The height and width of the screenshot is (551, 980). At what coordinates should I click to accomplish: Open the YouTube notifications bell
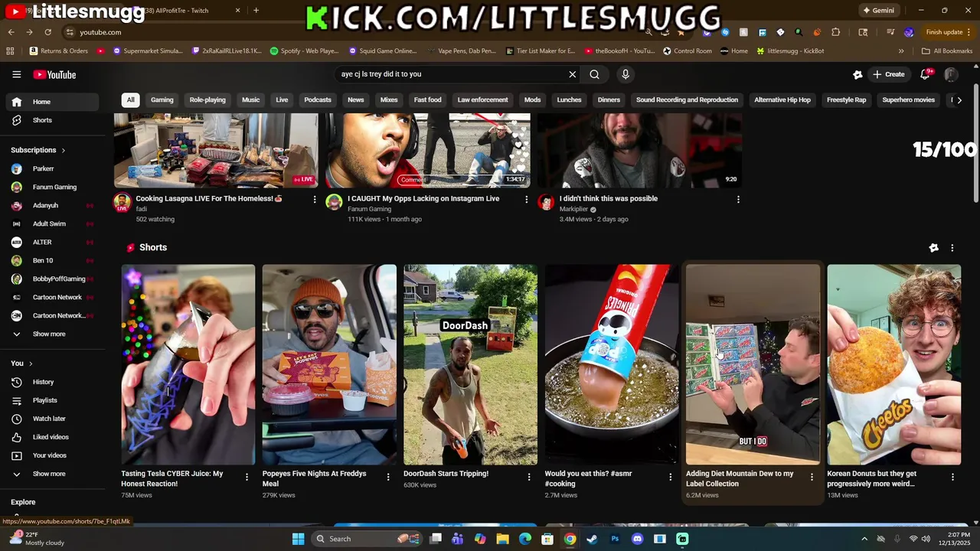[x=925, y=74]
